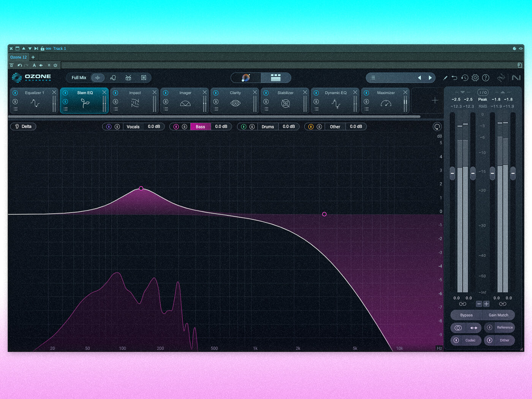Viewport: 532px width, 399px height.
Task: Select the Bass stem band
Action: (200, 127)
